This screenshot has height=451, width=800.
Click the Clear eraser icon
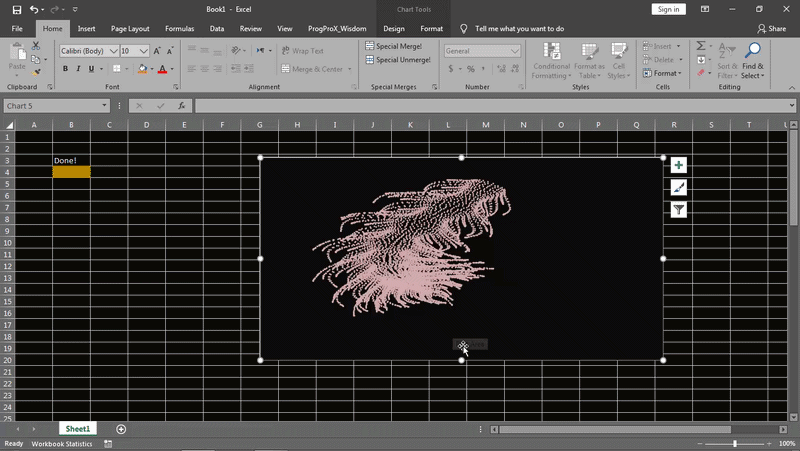tap(701, 72)
